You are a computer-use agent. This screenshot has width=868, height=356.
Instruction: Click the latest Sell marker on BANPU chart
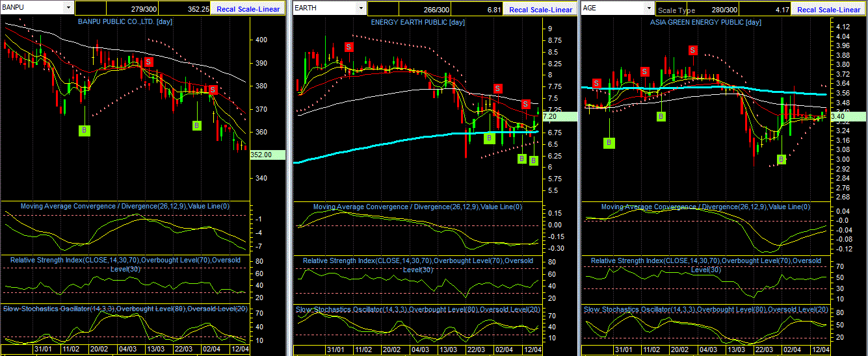[213, 89]
